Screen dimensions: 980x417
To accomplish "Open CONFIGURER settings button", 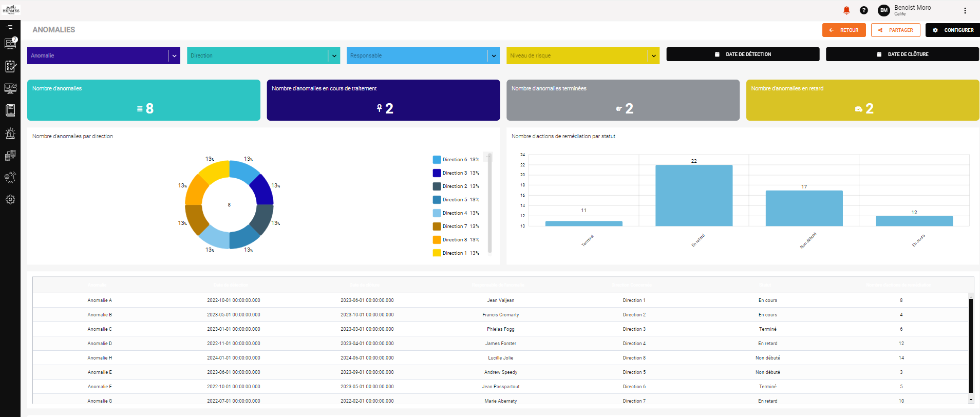I will tap(953, 30).
